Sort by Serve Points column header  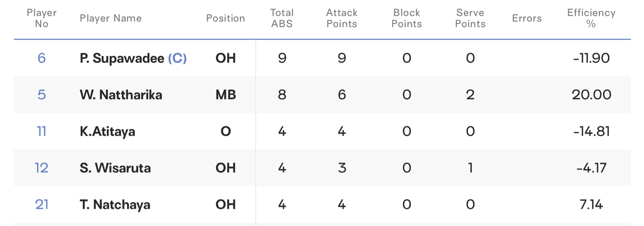pyautogui.click(x=471, y=18)
